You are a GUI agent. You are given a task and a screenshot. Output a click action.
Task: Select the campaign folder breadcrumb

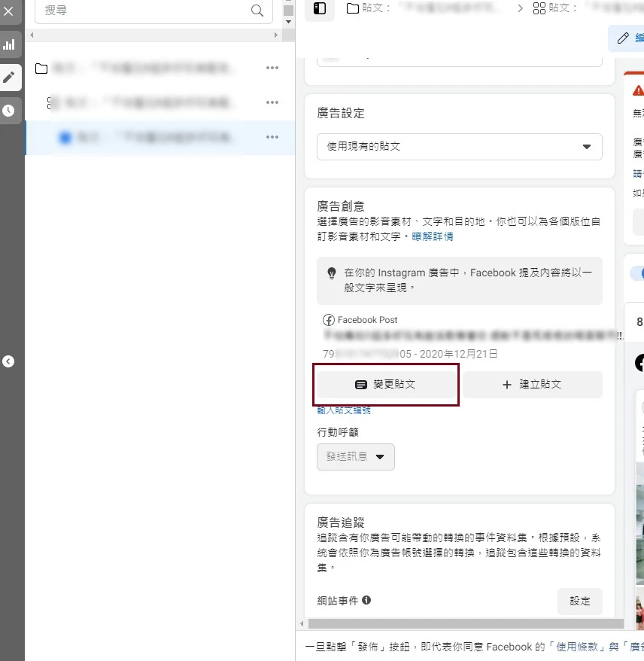(425, 9)
